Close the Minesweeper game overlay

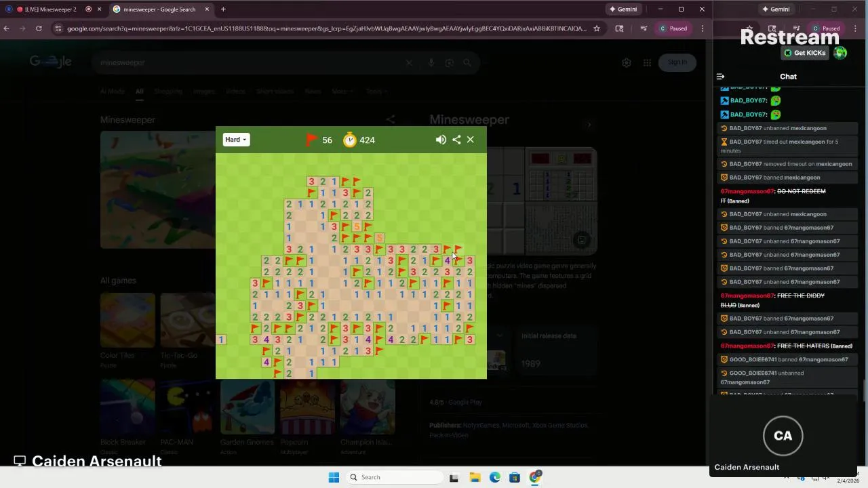point(471,140)
